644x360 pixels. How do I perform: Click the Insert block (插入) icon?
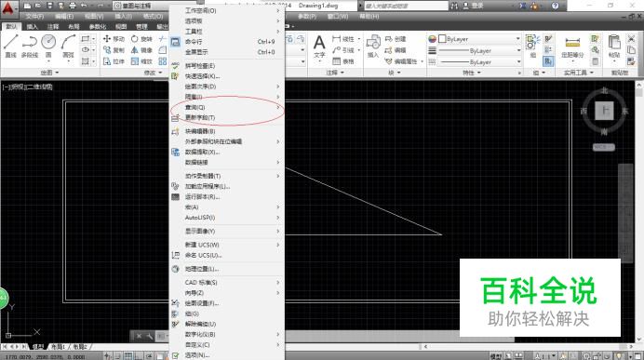(373, 46)
